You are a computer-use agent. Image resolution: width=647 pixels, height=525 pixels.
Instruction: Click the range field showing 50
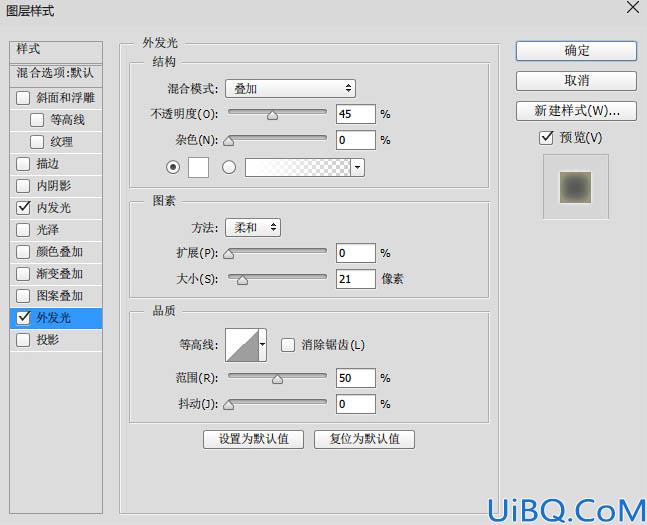coord(356,378)
